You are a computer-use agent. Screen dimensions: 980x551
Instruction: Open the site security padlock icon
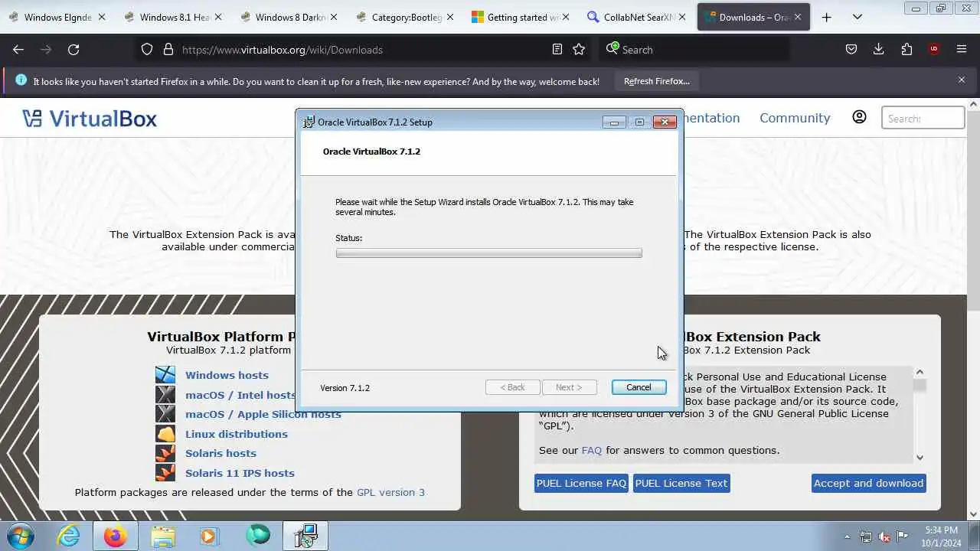168,50
